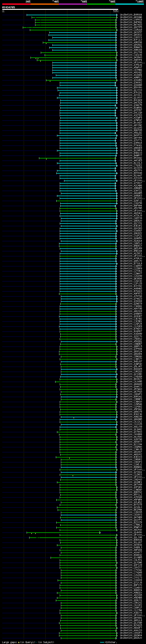Select the UniRef100_A9FMT3 label
The width and height of the screenshot is (146, 644).
click(131, 294)
